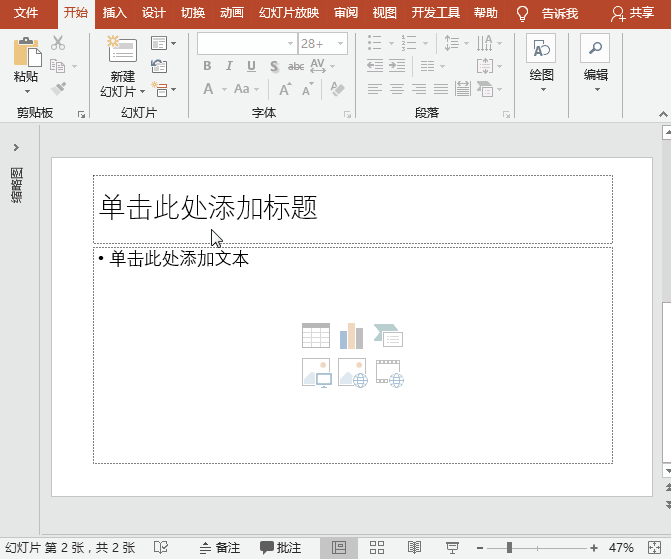Fit slide to current window icon

click(655, 547)
